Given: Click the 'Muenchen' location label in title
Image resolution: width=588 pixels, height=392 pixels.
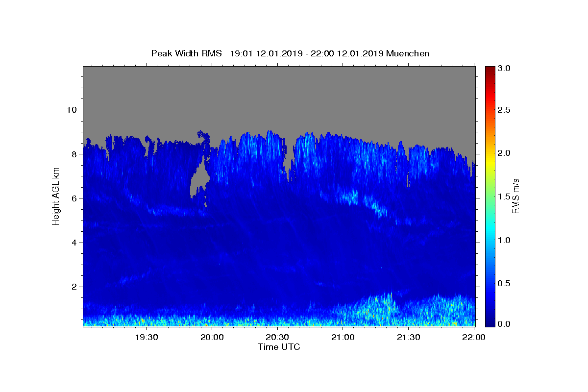Looking at the screenshot, I should point(408,53).
